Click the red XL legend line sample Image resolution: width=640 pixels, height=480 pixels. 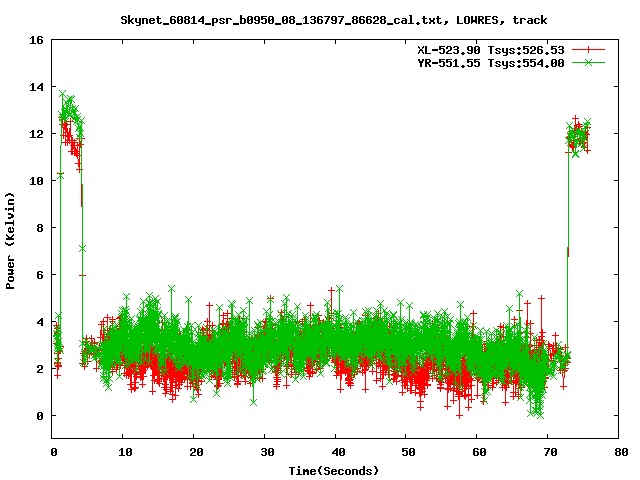588,50
